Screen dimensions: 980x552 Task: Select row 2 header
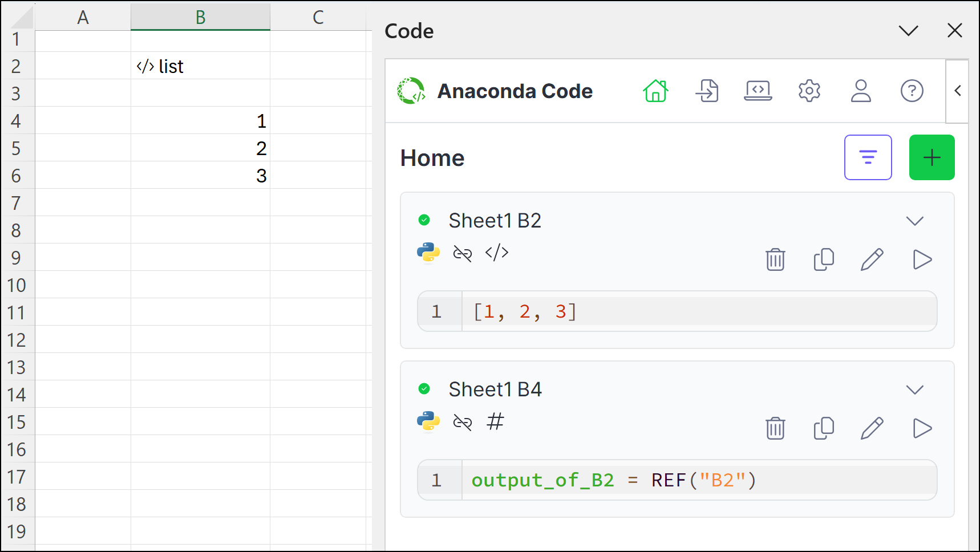(x=17, y=66)
